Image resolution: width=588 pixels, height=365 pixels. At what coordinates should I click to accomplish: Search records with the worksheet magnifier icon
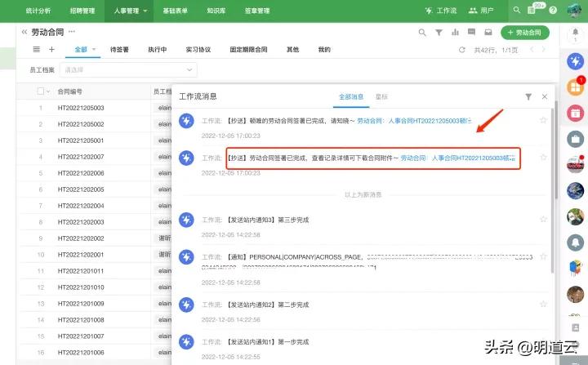click(x=422, y=33)
